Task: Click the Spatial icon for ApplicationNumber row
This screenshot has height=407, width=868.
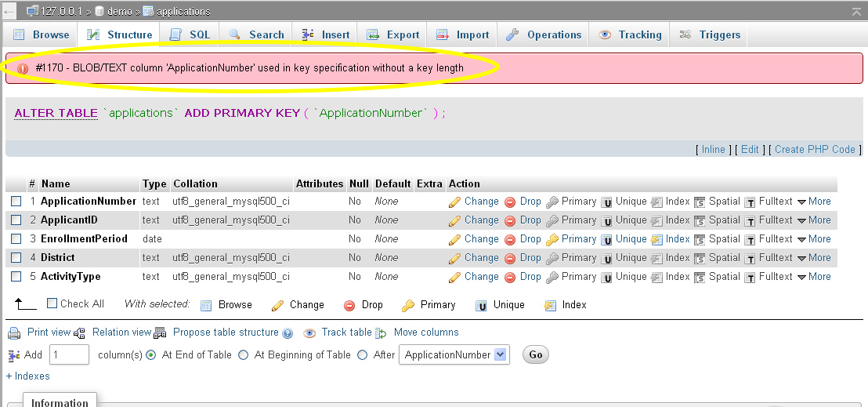Action: click(x=700, y=202)
